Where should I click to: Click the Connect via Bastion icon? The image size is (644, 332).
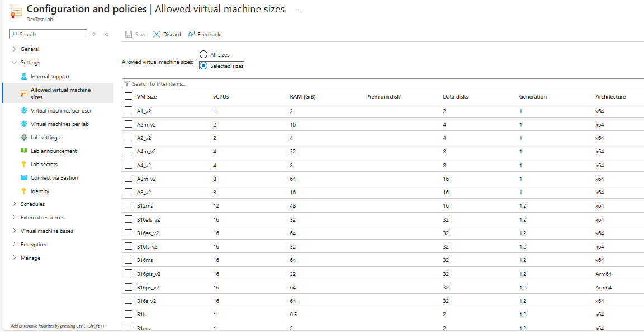[x=24, y=177]
